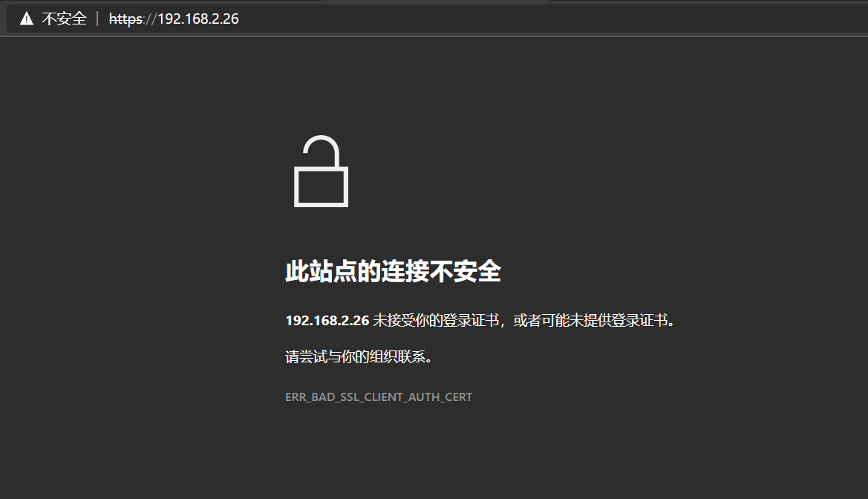
Task: Click empty space in the address bar
Action: point(554,19)
